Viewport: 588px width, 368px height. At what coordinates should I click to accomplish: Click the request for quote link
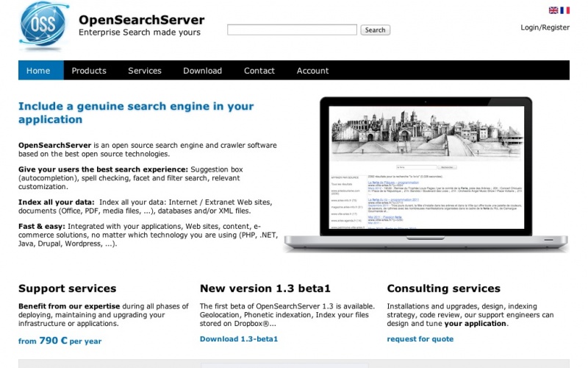pyautogui.click(x=420, y=339)
